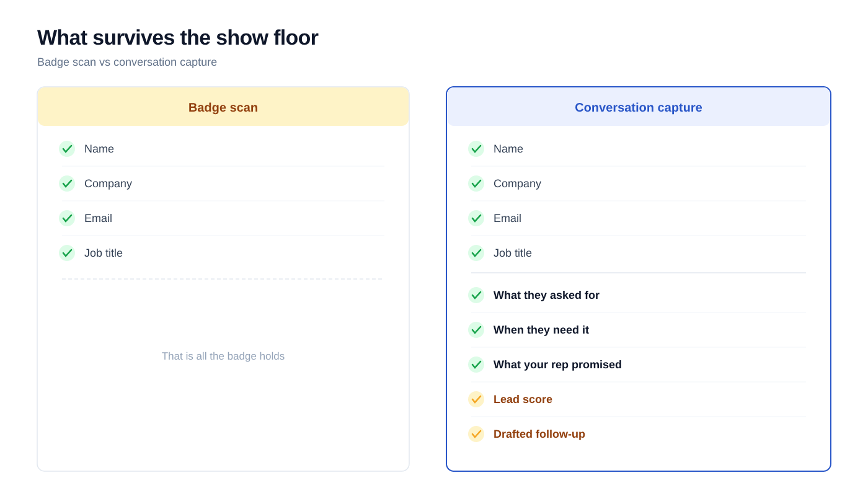Click the What survives the show floor title
This screenshot has width=868, height=496.
point(178,38)
